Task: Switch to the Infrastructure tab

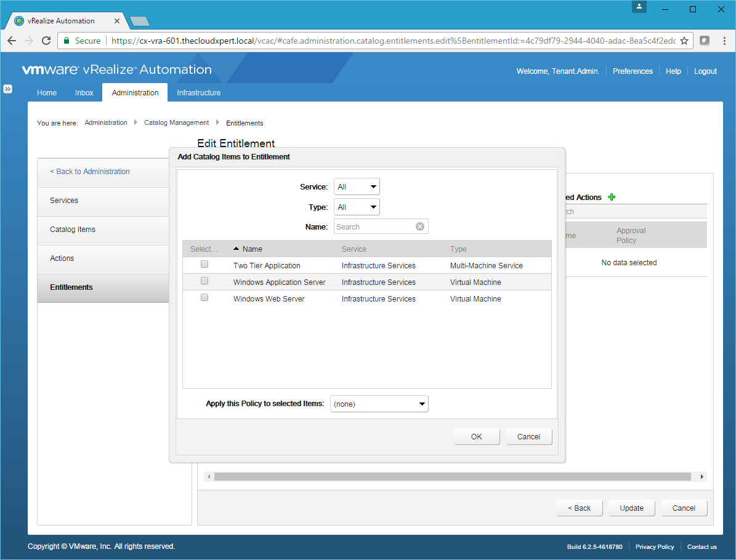Action: (x=198, y=93)
